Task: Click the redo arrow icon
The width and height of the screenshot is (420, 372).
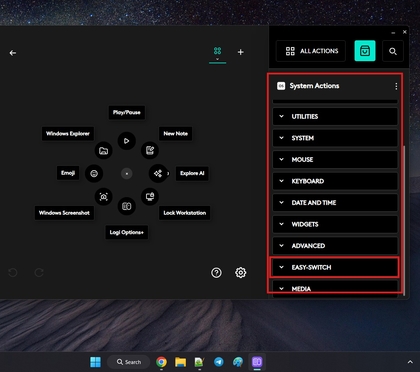Action: pos(39,273)
